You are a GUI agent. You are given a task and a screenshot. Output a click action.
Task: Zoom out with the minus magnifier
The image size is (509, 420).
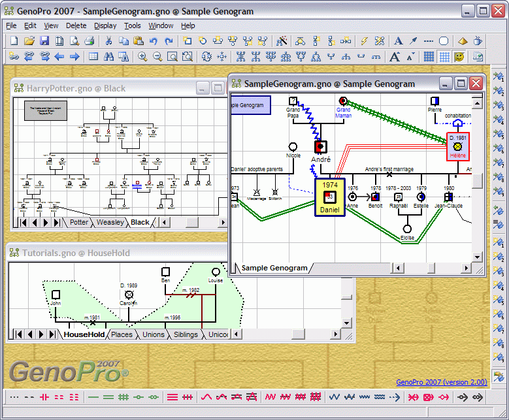[x=157, y=57]
